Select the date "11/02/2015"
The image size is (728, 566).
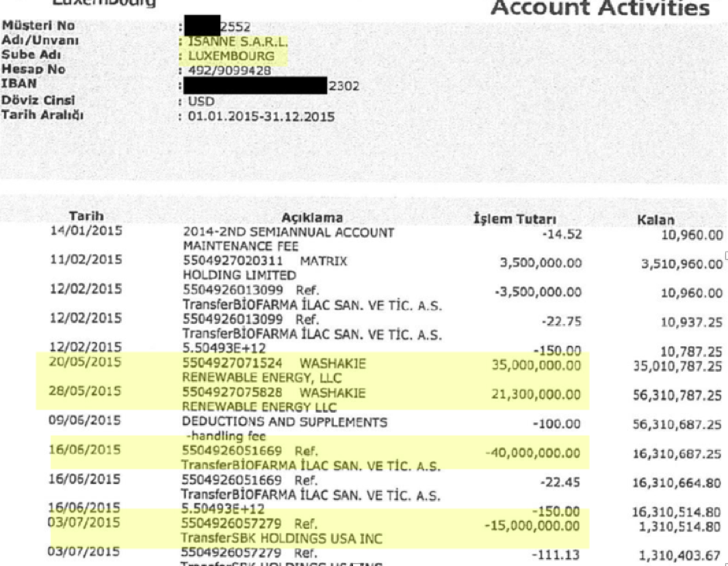87,259
